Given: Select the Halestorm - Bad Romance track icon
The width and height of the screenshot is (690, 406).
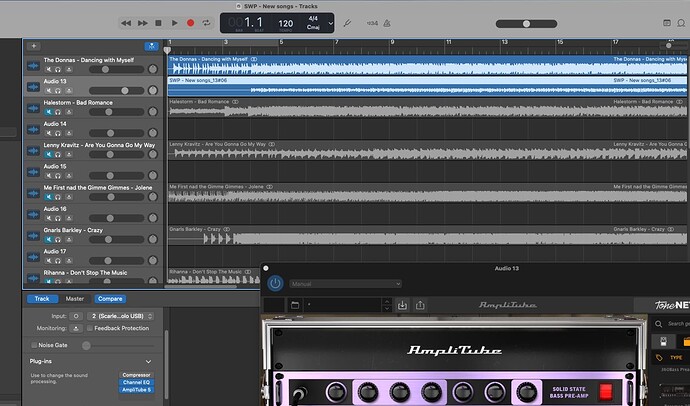Looking at the screenshot, I should (x=33, y=108).
